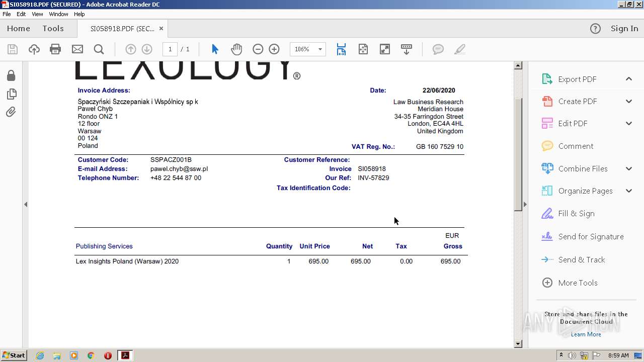Activate the Hand pan tool
Viewport: 644px width, 362px height.
(x=236, y=49)
